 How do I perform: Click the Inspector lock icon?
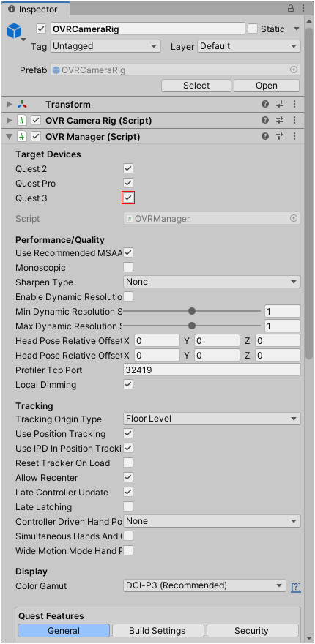click(291, 8)
